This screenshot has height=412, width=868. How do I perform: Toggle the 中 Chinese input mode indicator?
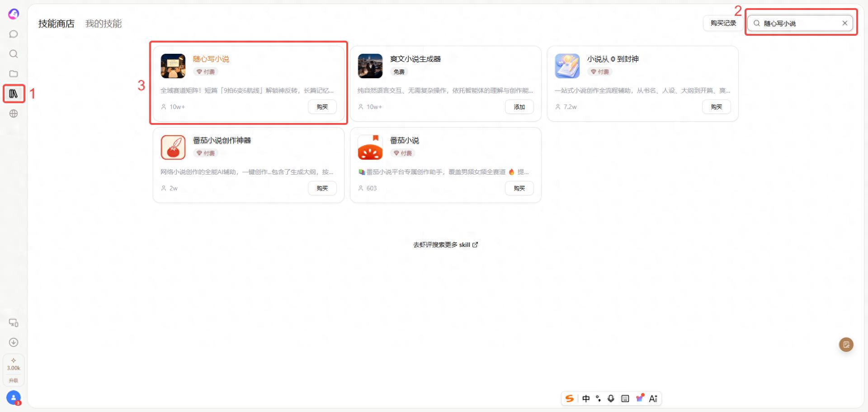[586, 398]
